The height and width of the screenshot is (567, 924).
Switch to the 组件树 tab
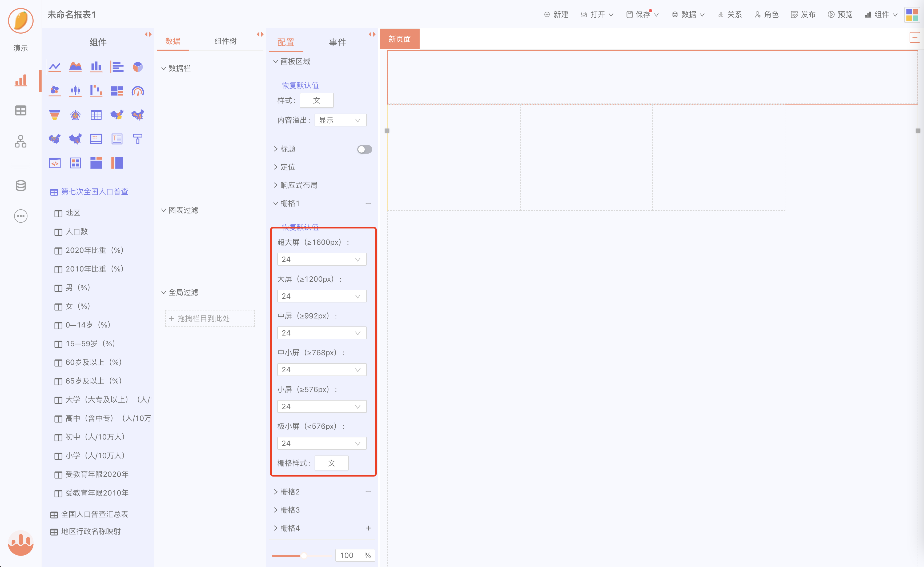point(225,41)
